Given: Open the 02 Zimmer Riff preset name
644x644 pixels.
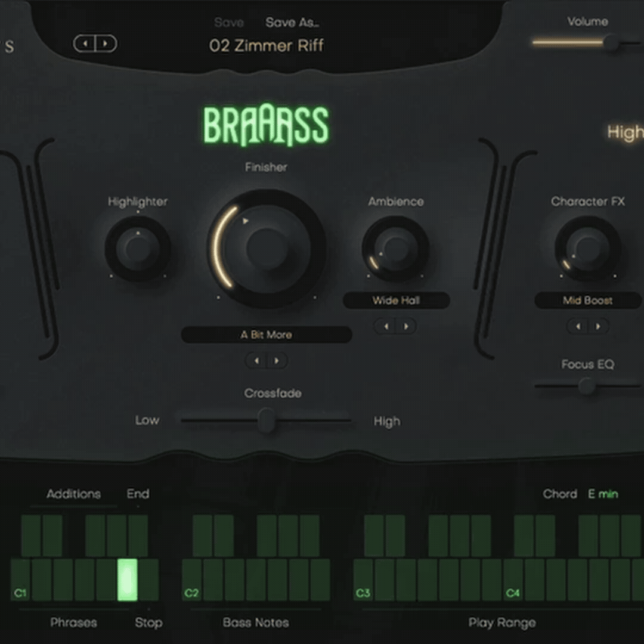Looking at the screenshot, I should point(266,45).
